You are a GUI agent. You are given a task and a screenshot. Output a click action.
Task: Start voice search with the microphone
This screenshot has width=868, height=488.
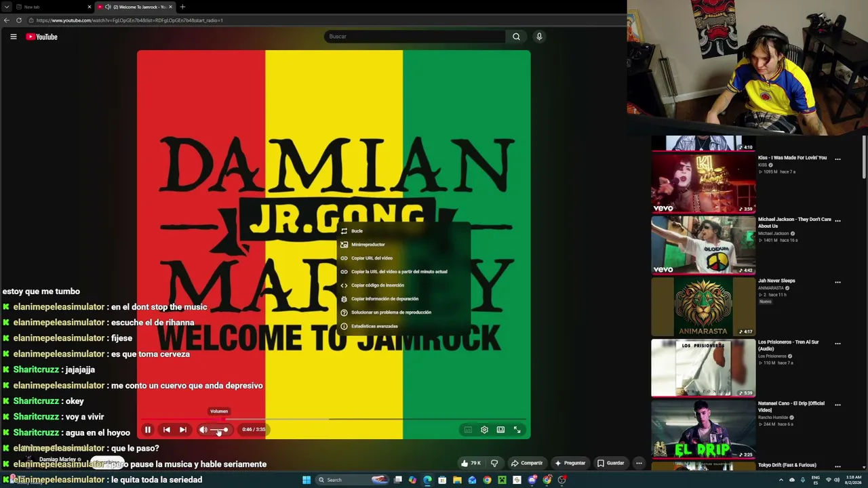[x=539, y=37]
